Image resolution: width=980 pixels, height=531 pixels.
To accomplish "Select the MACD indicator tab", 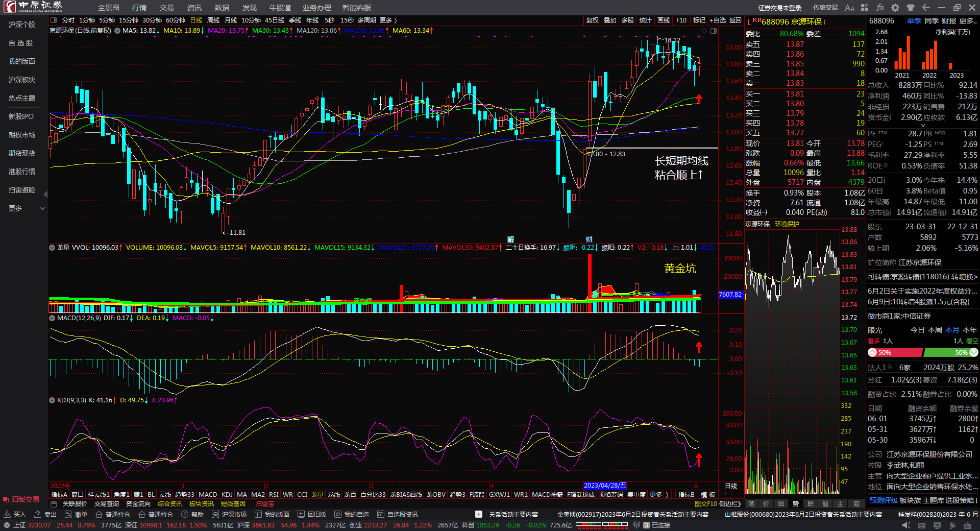I will pyautogui.click(x=208, y=495).
